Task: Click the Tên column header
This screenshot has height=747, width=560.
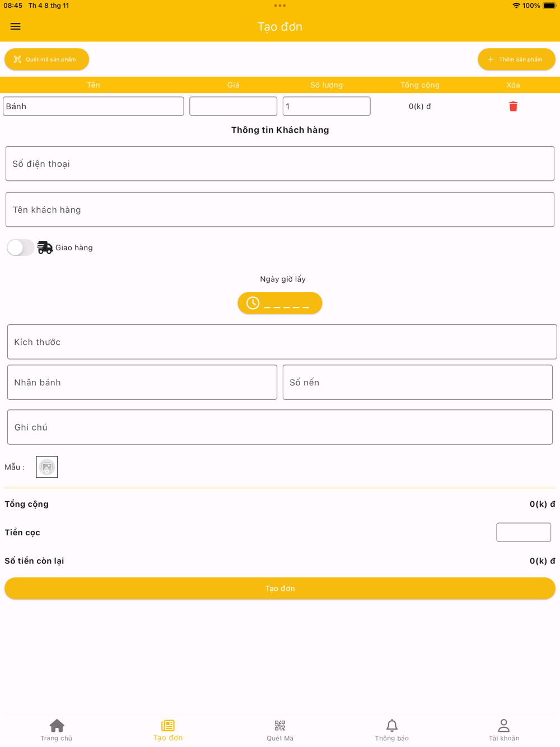Action: tap(94, 85)
